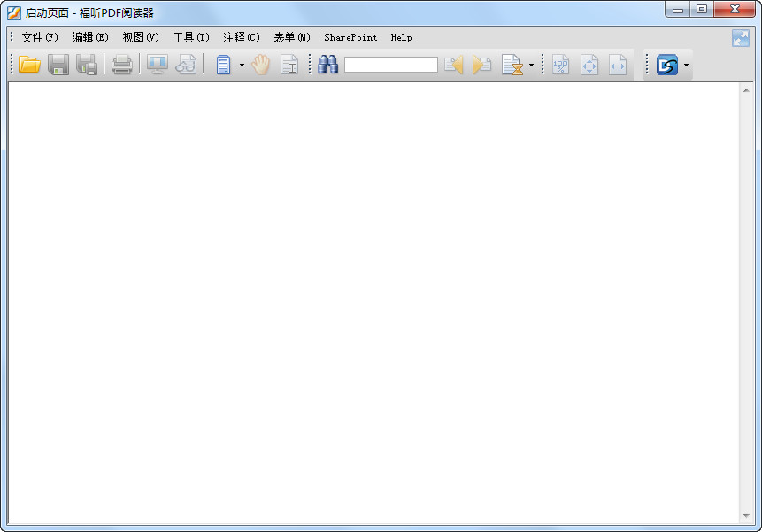
Task: Click the Find Previous arrow icon
Action: tap(453, 65)
